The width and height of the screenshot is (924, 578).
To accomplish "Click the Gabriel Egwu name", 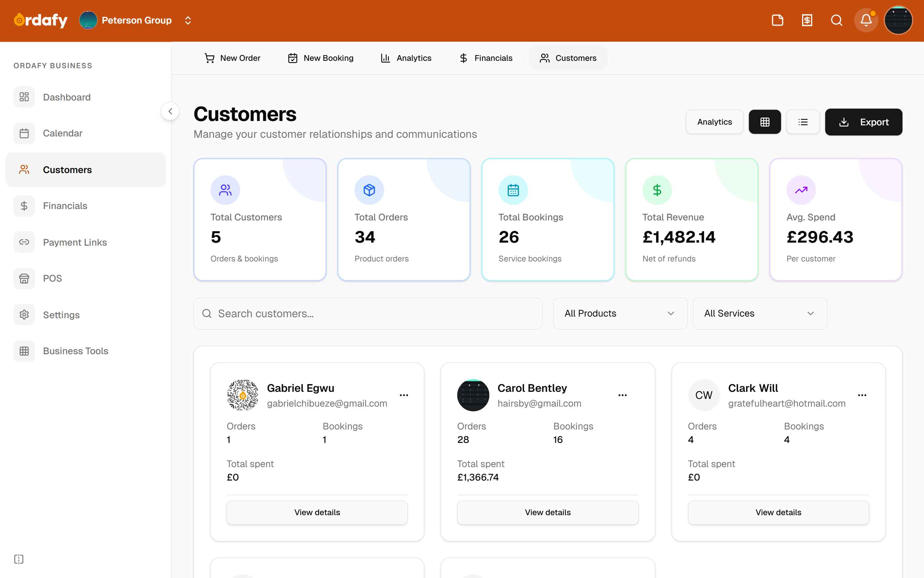I will (301, 388).
